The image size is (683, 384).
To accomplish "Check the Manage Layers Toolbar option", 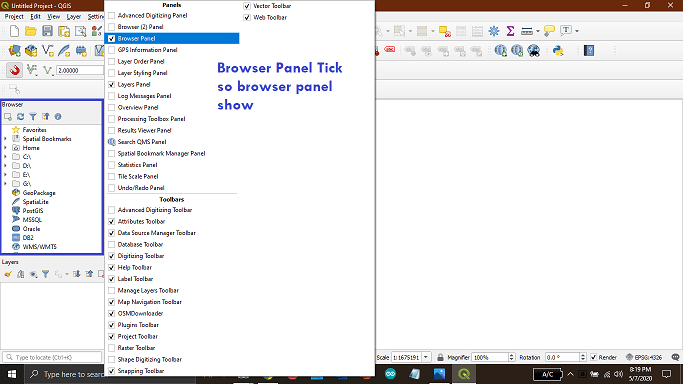I will [112, 290].
